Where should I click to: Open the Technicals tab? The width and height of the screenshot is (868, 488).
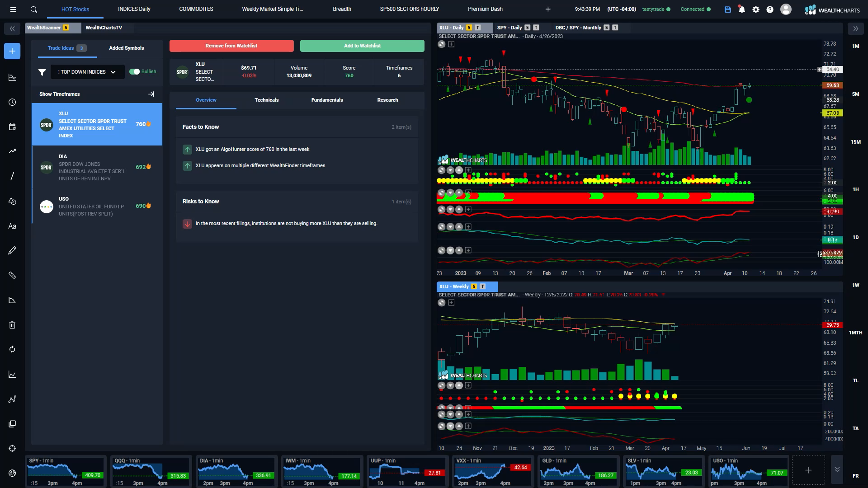tap(266, 100)
